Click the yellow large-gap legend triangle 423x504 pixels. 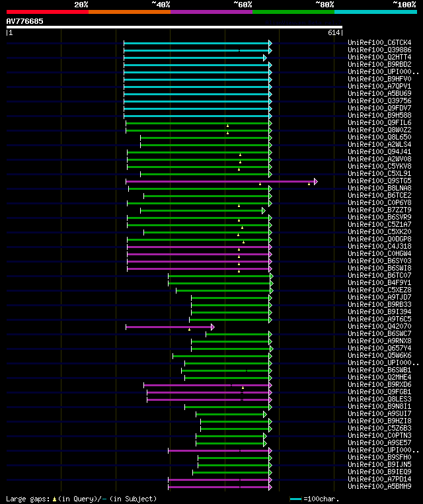[x=54, y=499]
